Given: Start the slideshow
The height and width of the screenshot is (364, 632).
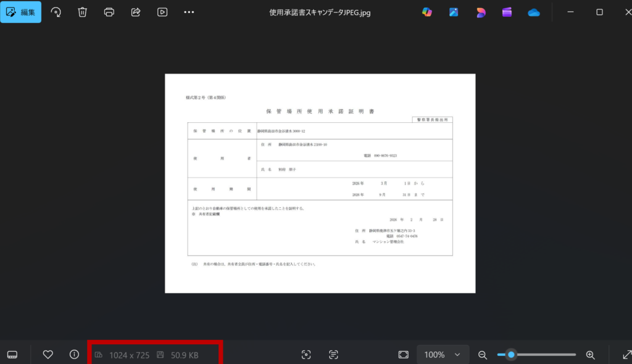Looking at the screenshot, I should pos(162,12).
